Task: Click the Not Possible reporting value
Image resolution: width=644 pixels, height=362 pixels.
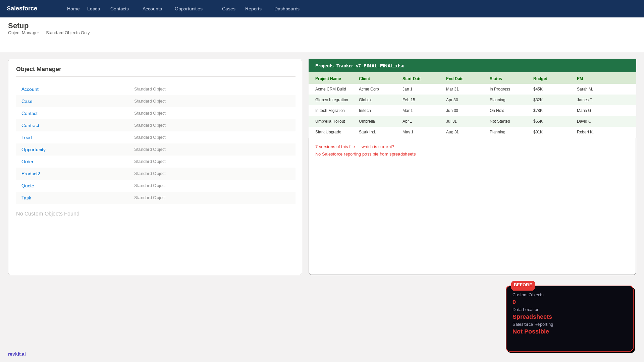Action: pyautogui.click(x=531, y=331)
